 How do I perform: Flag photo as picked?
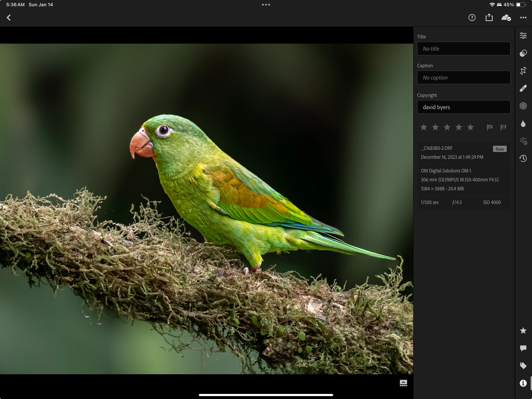(x=489, y=127)
